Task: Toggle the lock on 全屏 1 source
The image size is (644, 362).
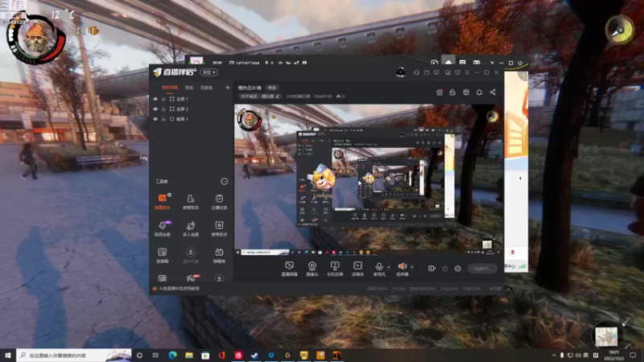Action: tap(163, 99)
